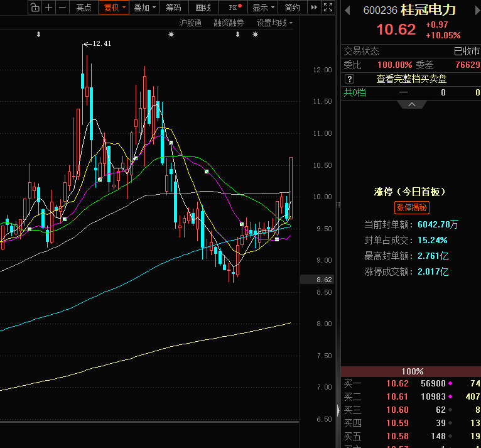This screenshot has height=448, width=481.
Task: Click magenta diamond beside 56900
Action: [x=450, y=383]
